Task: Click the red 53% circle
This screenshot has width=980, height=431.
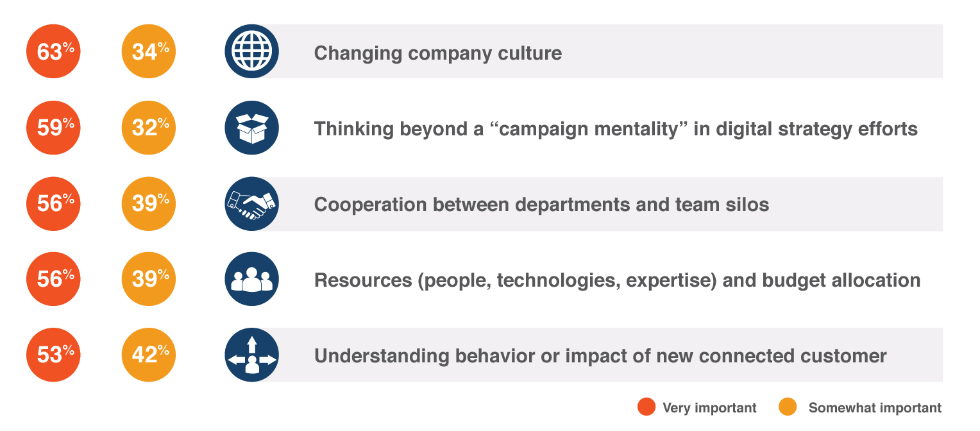Action: click(53, 355)
